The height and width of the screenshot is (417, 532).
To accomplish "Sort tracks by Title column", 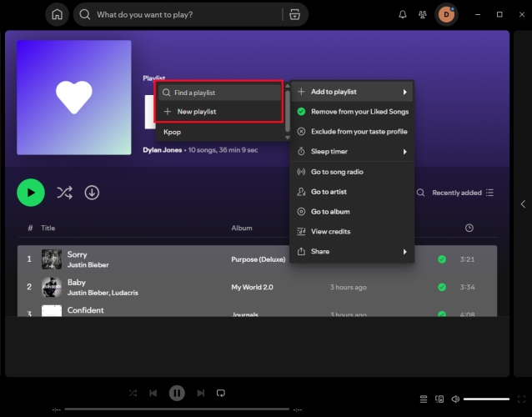I will point(48,228).
